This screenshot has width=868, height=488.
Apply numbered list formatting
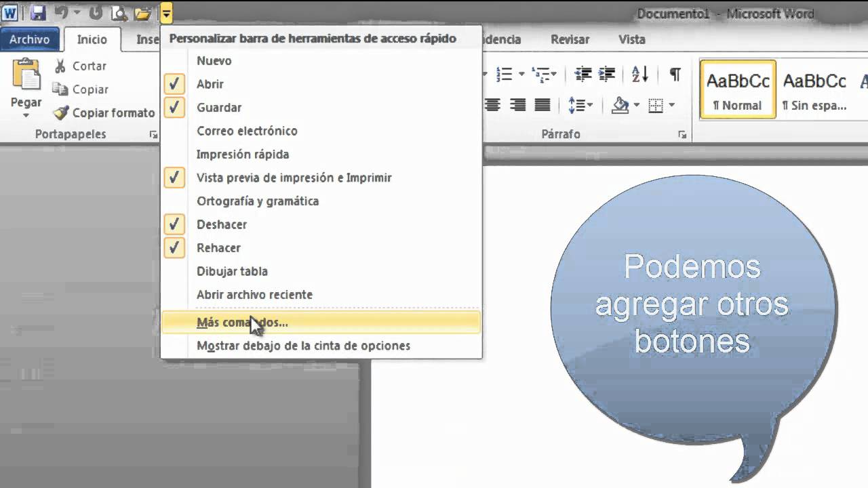pyautogui.click(x=504, y=74)
